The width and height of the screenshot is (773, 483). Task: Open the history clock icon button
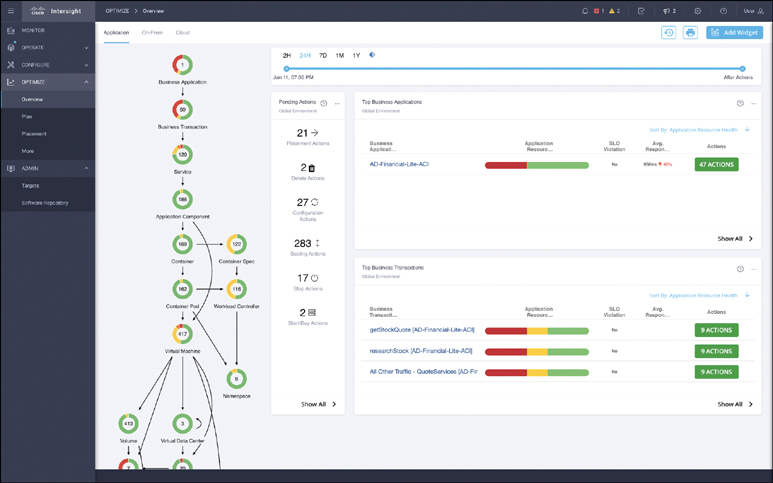tap(668, 33)
